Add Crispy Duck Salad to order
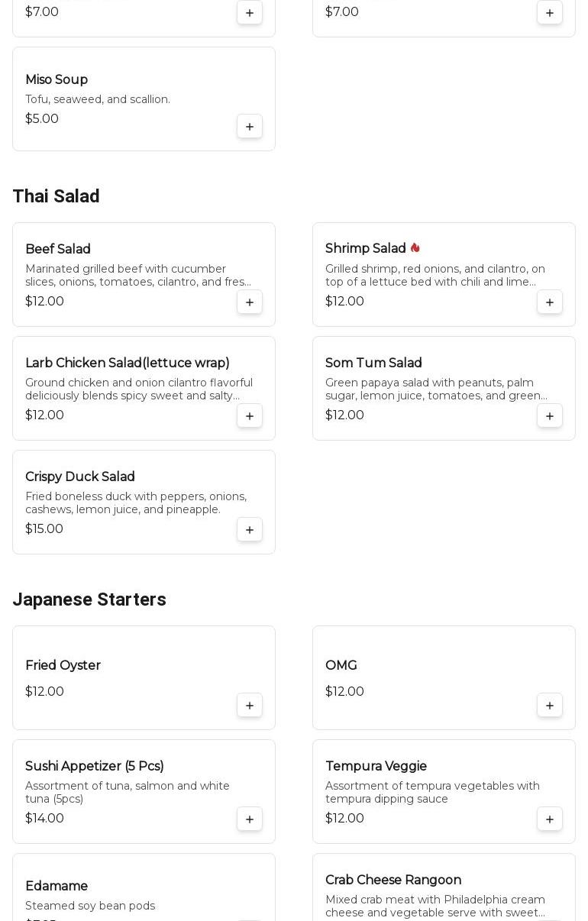This screenshot has width=588, height=921. 250,530
